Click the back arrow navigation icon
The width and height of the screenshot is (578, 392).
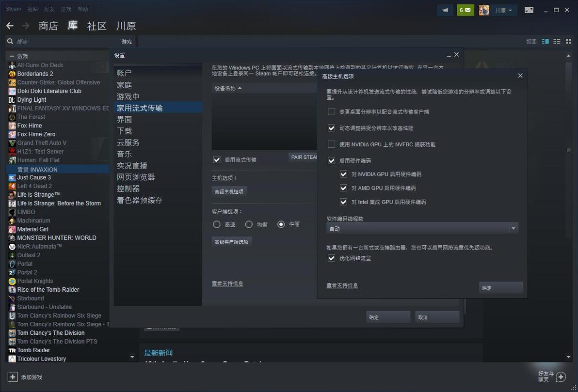10,25
